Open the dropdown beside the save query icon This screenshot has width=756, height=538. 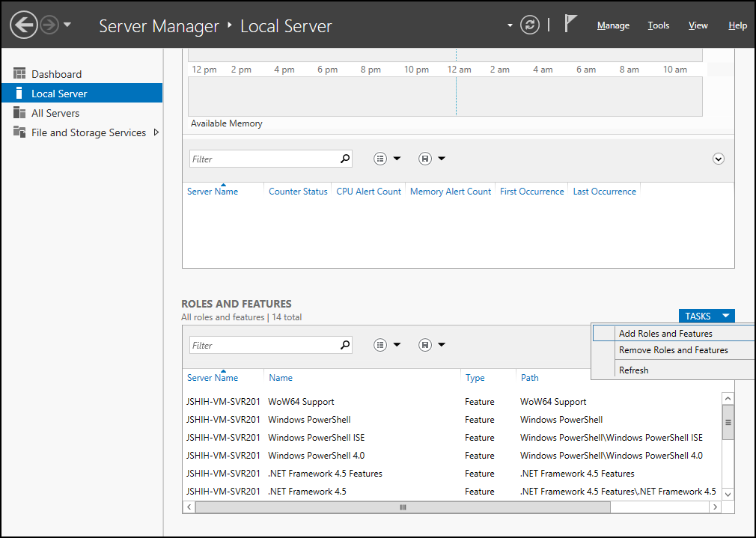click(440, 344)
